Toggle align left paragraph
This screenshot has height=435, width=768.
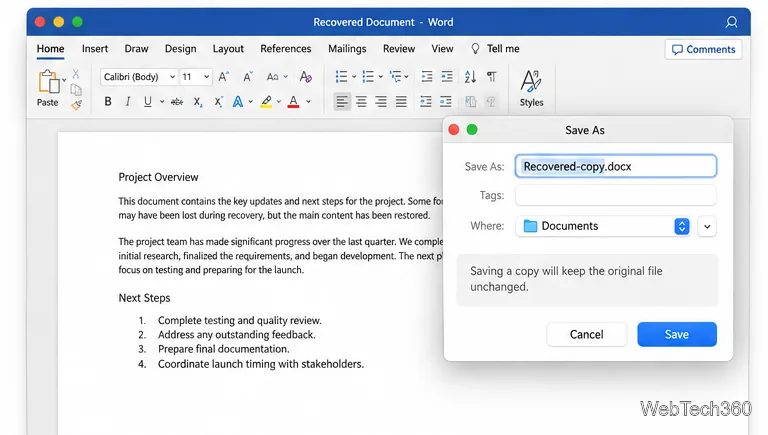pos(342,102)
